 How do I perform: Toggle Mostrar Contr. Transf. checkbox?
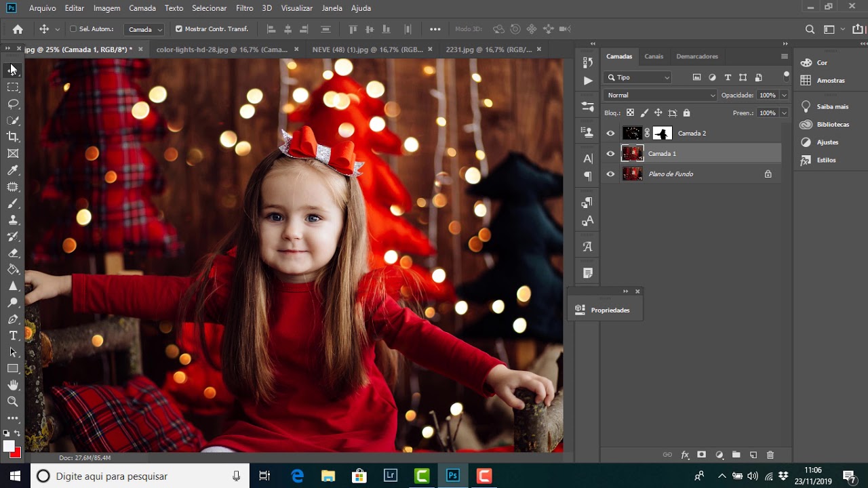tap(179, 29)
